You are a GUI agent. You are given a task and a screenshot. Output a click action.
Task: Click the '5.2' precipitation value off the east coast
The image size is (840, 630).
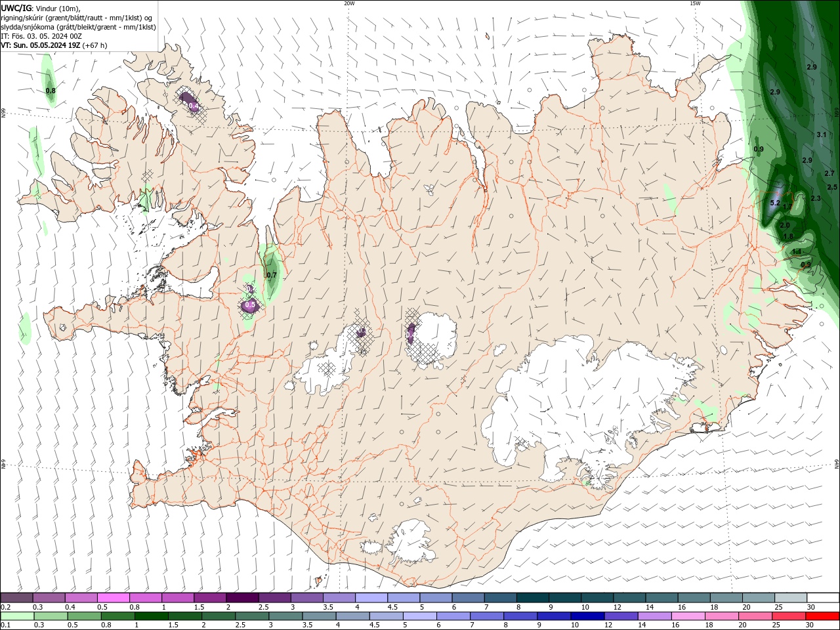pos(774,203)
